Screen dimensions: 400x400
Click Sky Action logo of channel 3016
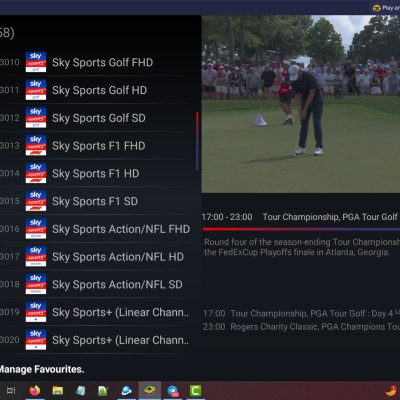[x=36, y=229]
